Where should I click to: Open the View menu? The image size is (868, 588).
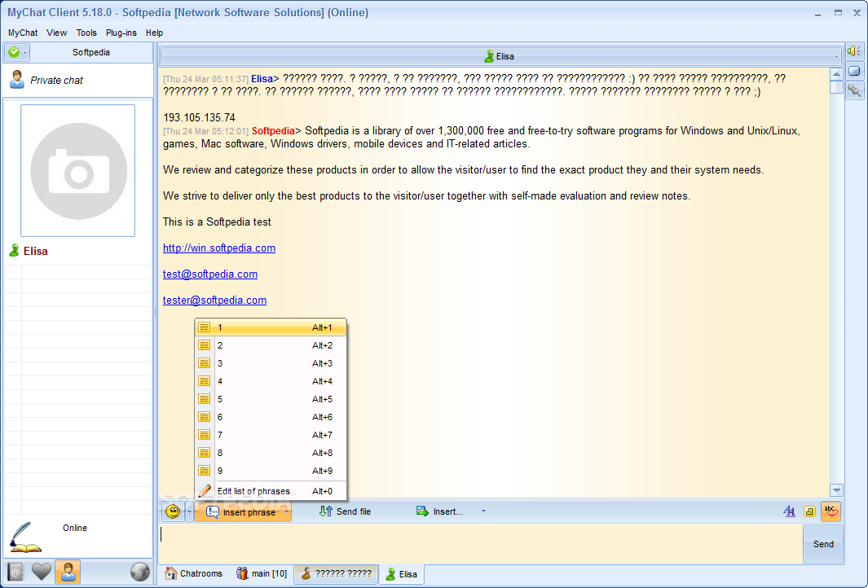point(56,33)
